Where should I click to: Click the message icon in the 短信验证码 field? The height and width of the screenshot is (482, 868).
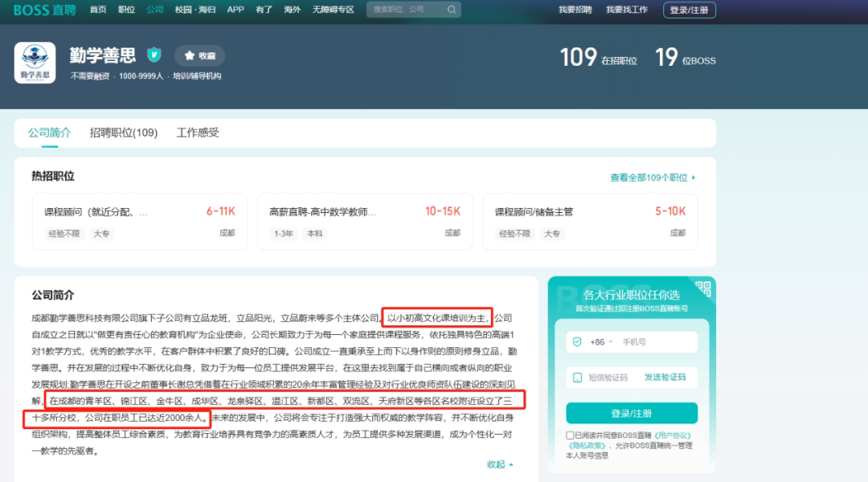tap(575, 376)
